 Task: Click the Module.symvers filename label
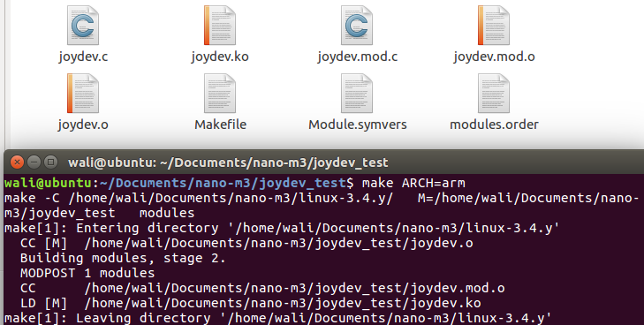click(357, 125)
